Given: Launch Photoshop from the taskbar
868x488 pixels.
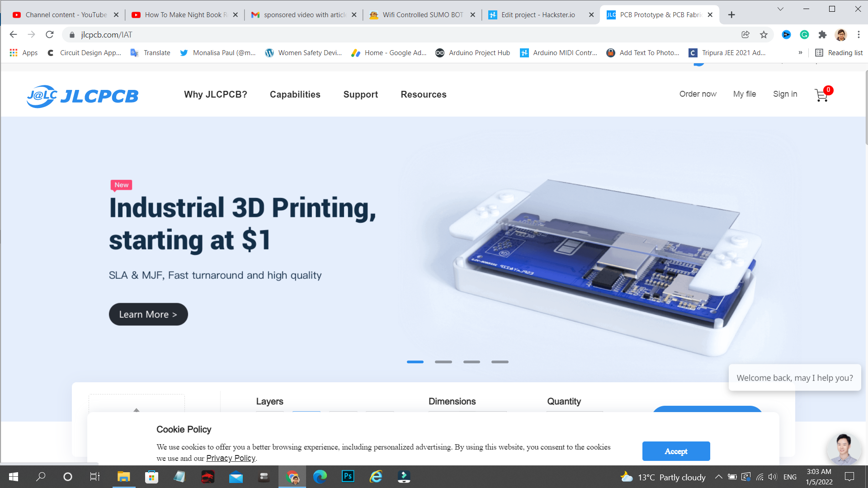Looking at the screenshot, I should [348, 477].
